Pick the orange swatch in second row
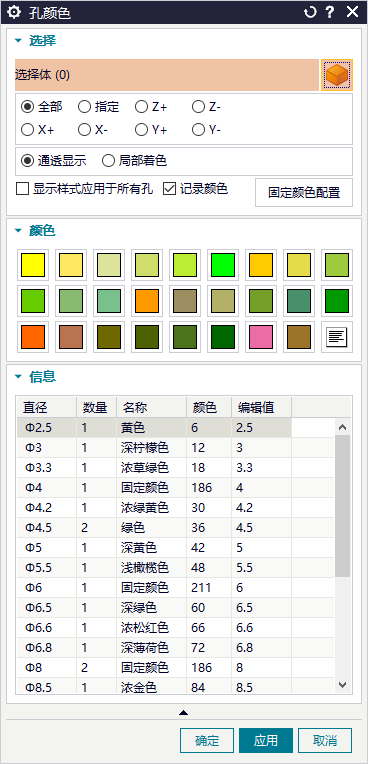Image resolution: width=368 pixels, height=764 pixels. tap(147, 301)
